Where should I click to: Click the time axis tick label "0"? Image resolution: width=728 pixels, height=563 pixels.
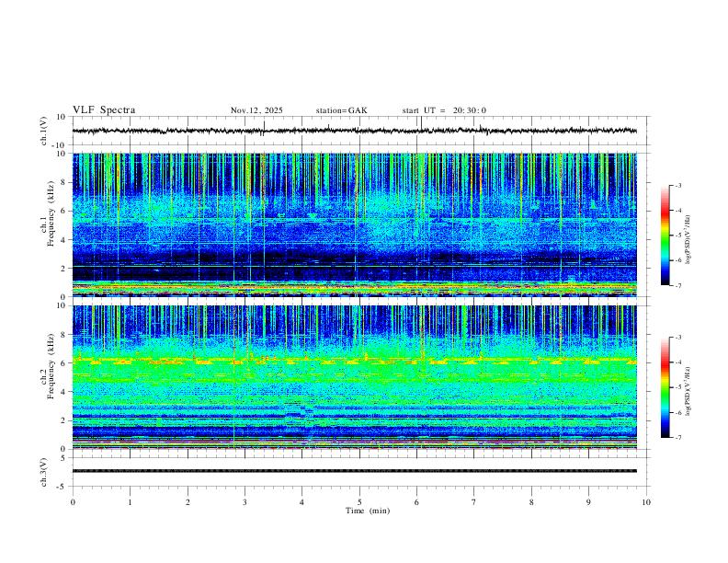click(73, 502)
